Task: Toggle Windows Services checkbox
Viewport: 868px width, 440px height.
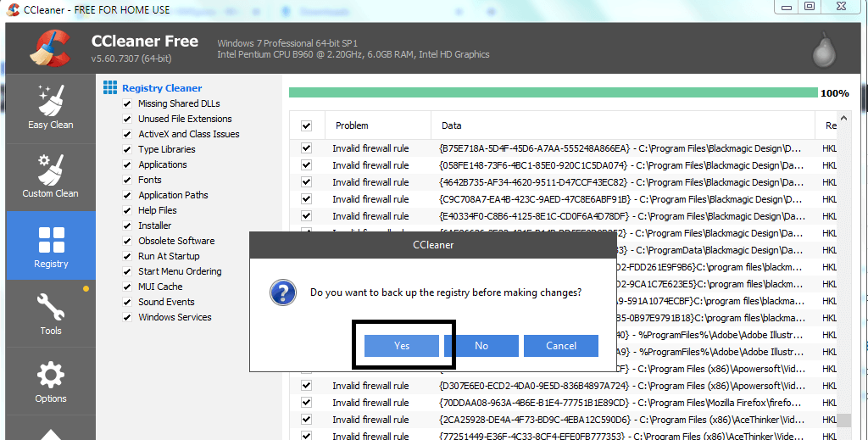Action: 127,317
